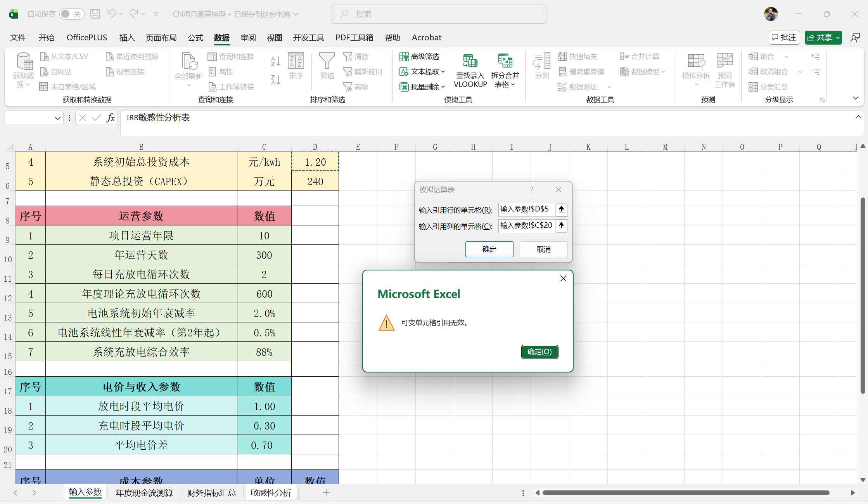Toggle the 自动保存 AutoSave switch
The width and height of the screenshot is (868, 504).
pos(72,14)
